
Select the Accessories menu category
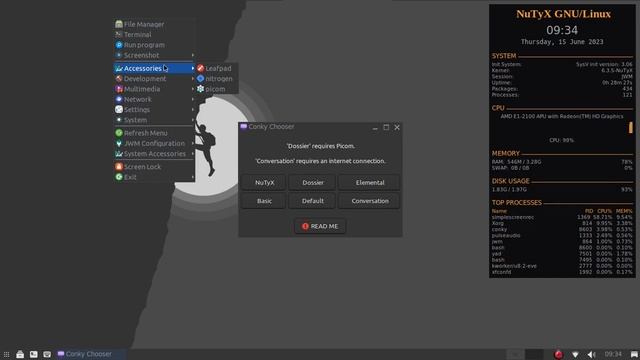pos(154,68)
